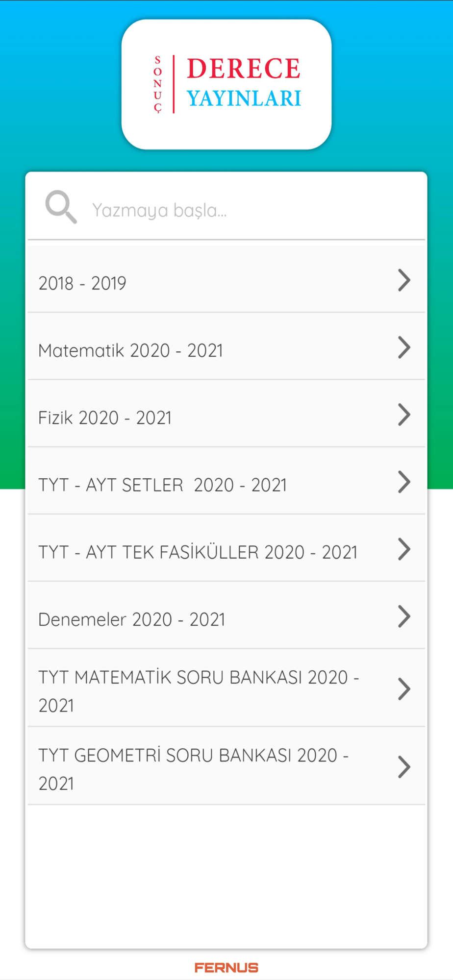Tap the Derece Yayınları logo
This screenshot has width=453, height=980.
[x=226, y=84]
